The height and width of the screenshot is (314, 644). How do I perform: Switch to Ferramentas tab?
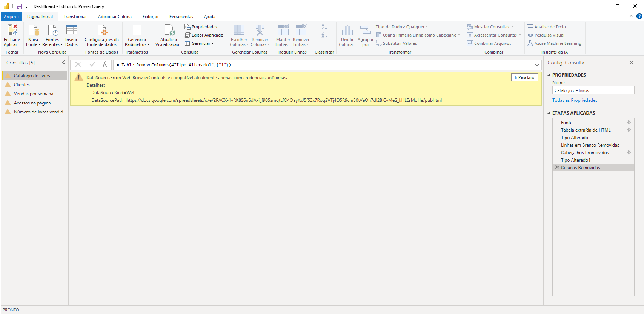181,17
